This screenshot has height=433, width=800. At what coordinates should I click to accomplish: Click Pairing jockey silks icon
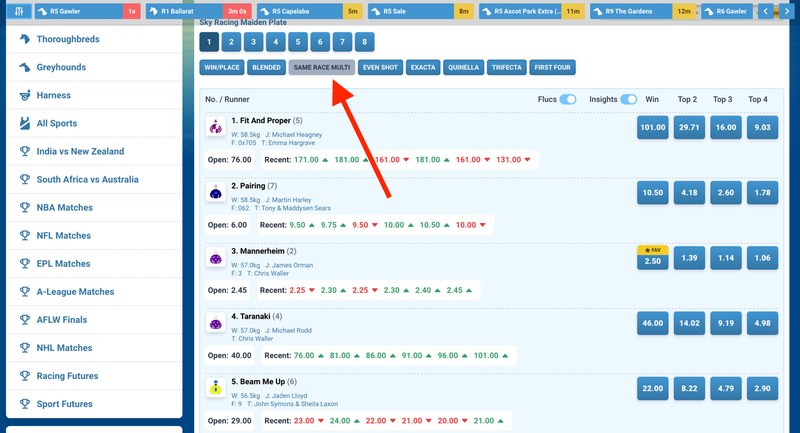[x=215, y=192]
